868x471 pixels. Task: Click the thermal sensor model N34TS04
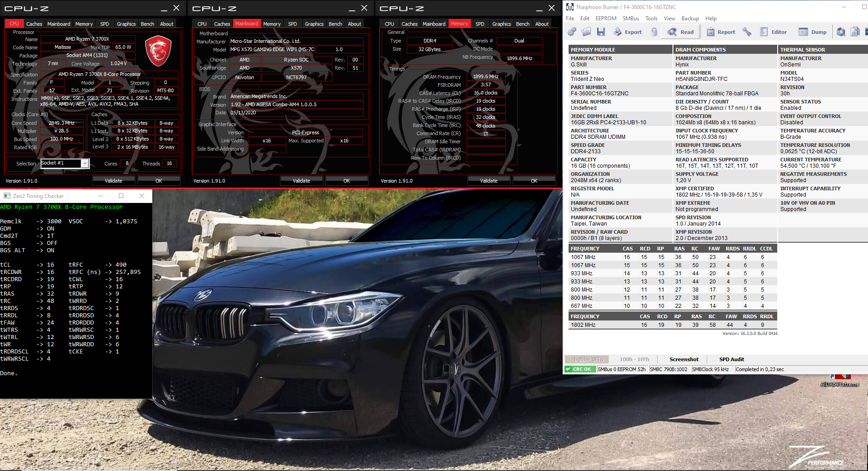pos(792,79)
